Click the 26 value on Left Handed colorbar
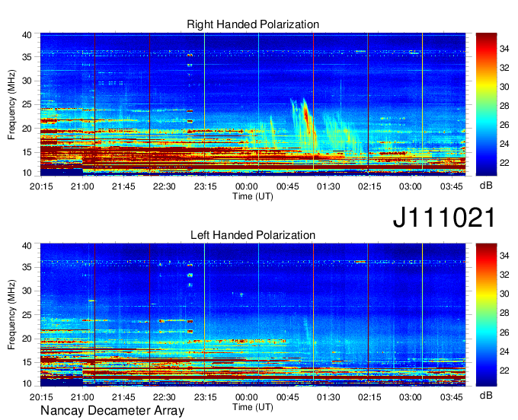 click(504, 332)
